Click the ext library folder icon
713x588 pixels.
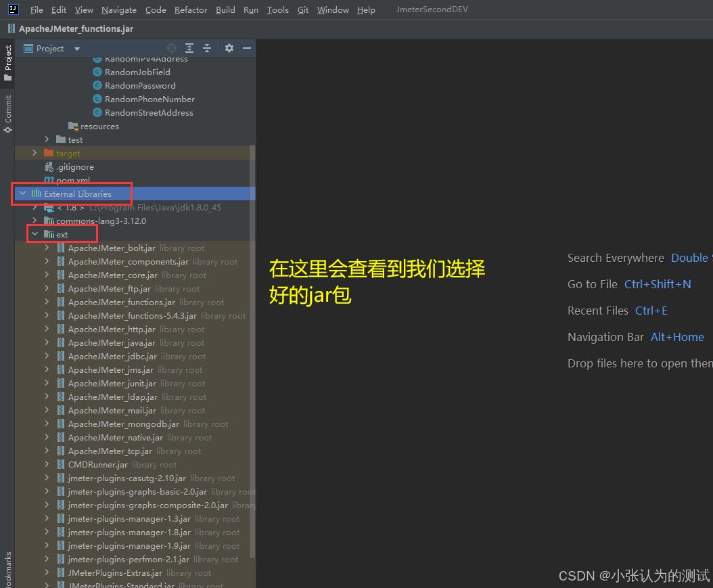49,234
